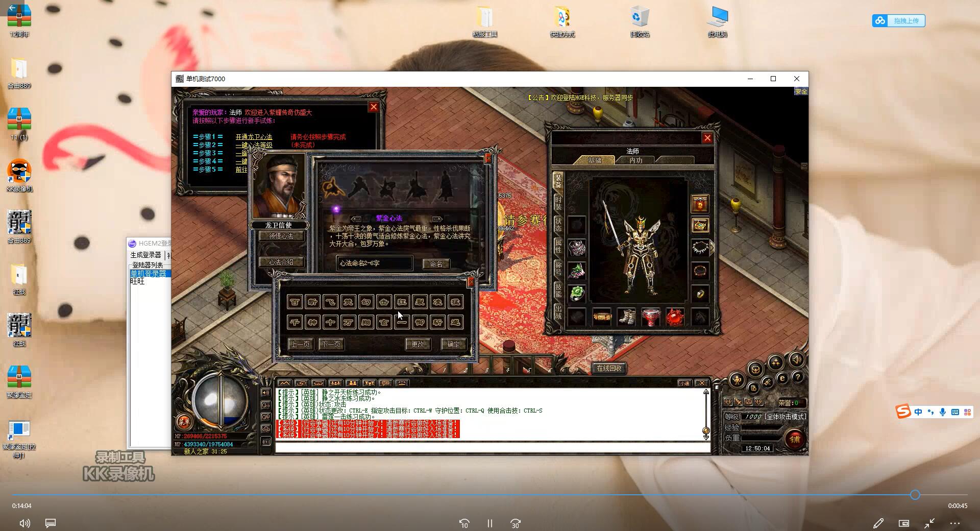980x531 pixels.
Task: Open the 私服工具 desktop folder
Action: (484, 21)
